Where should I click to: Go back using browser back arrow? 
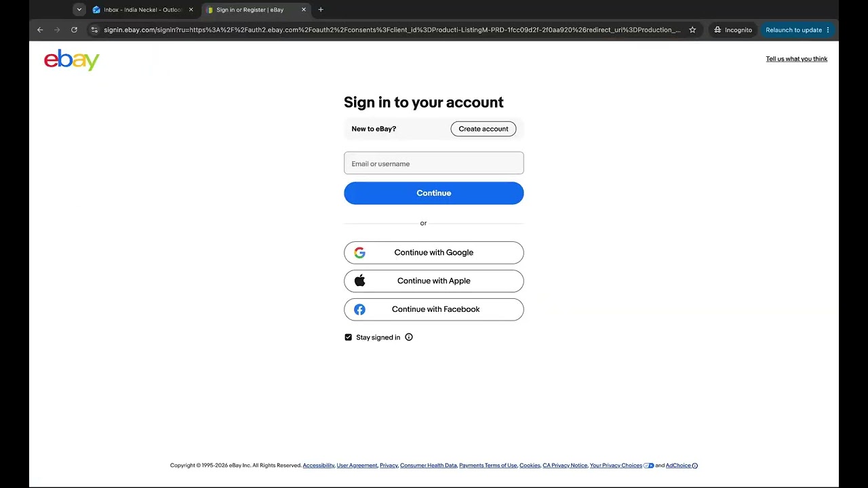40,30
